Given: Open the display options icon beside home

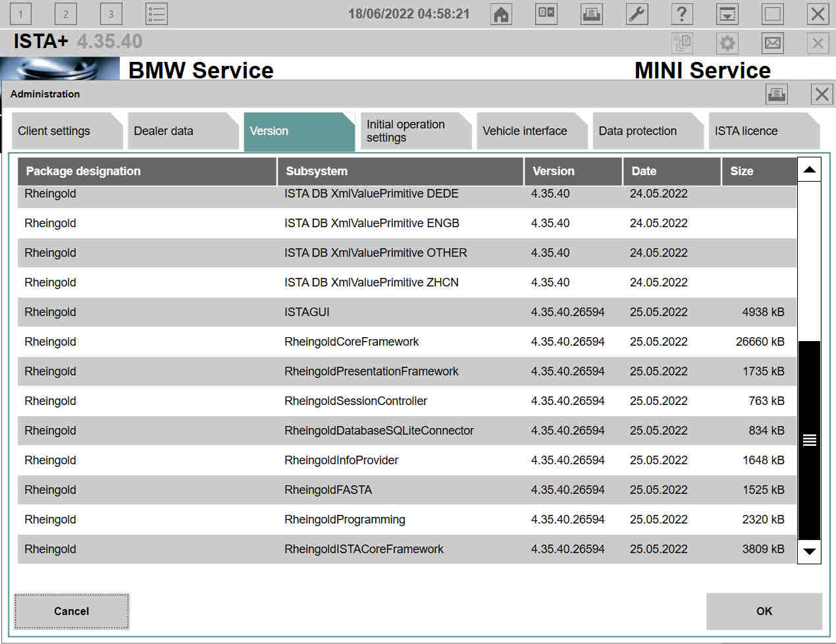Looking at the screenshot, I should coord(546,14).
